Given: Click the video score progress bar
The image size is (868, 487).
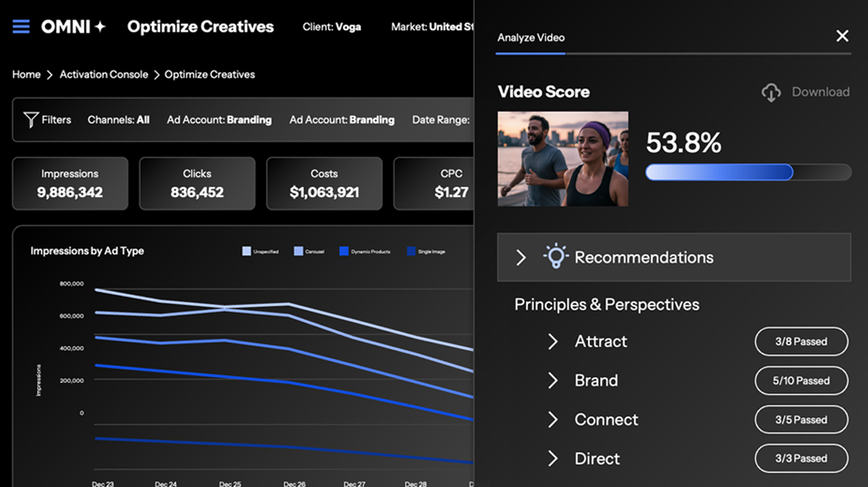Looking at the screenshot, I should [748, 173].
